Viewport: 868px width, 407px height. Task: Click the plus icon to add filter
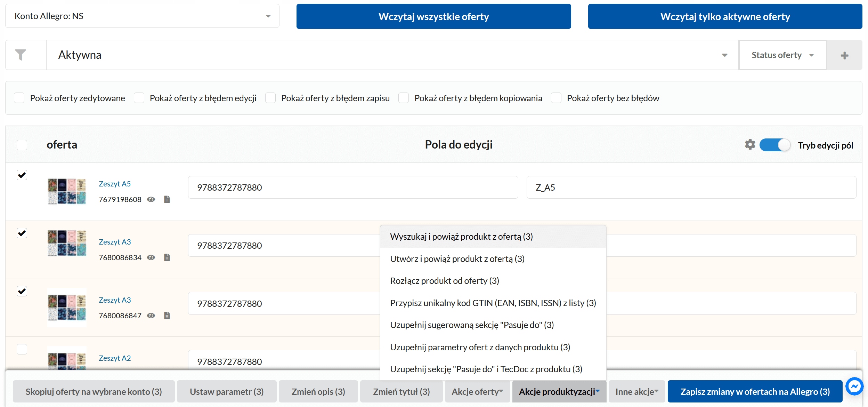[844, 55]
